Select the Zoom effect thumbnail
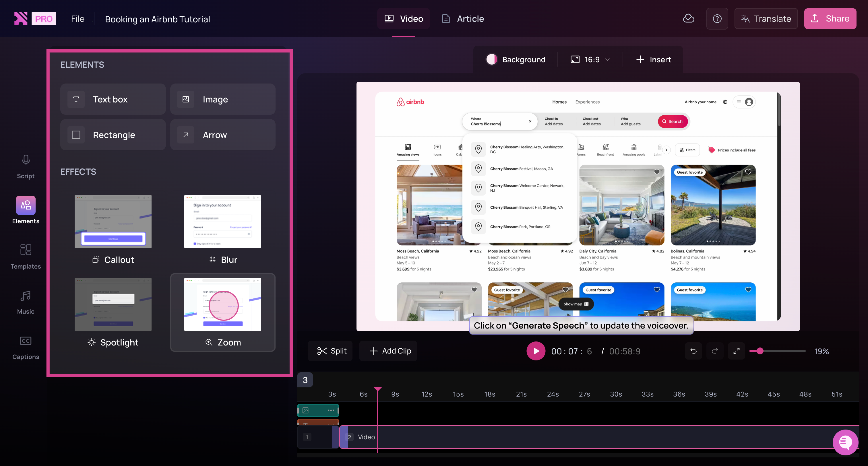The height and width of the screenshot is (466, 868). pos(222,304)
